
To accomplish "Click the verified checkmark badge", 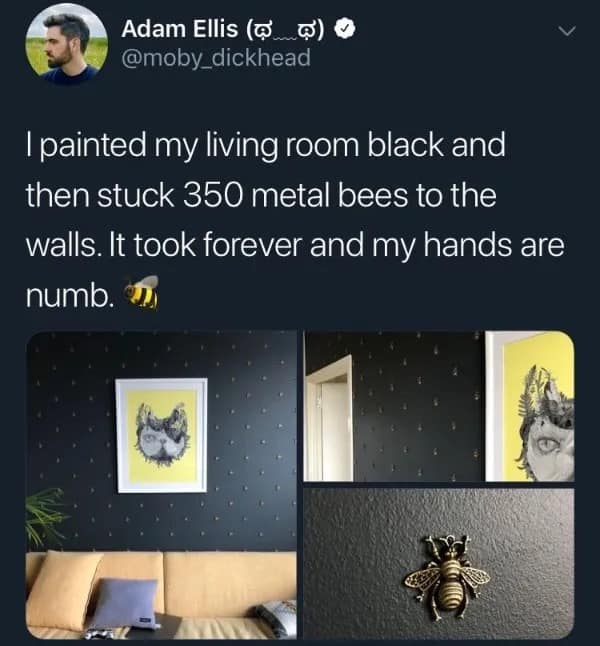I will pyautogui.click(x=345, y=28).
